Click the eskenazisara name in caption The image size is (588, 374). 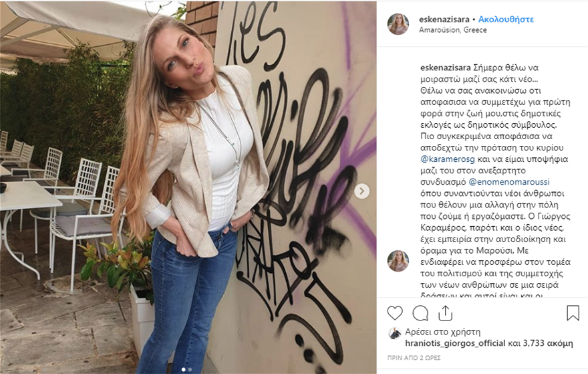pos(446,68)
